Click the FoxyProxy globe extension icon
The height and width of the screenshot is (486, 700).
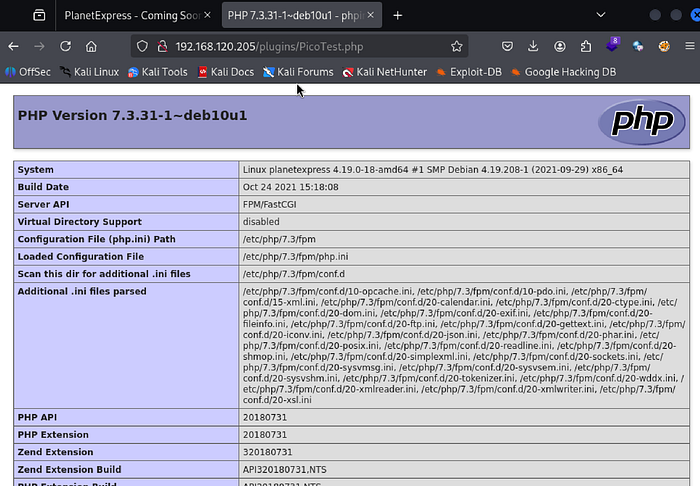[638, 46]
